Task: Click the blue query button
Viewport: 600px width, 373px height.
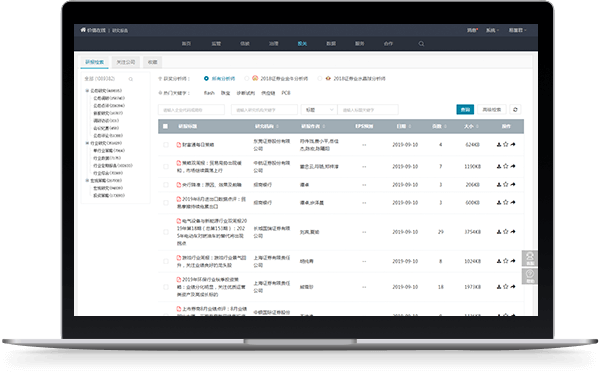Action: (x=465, y=110)
